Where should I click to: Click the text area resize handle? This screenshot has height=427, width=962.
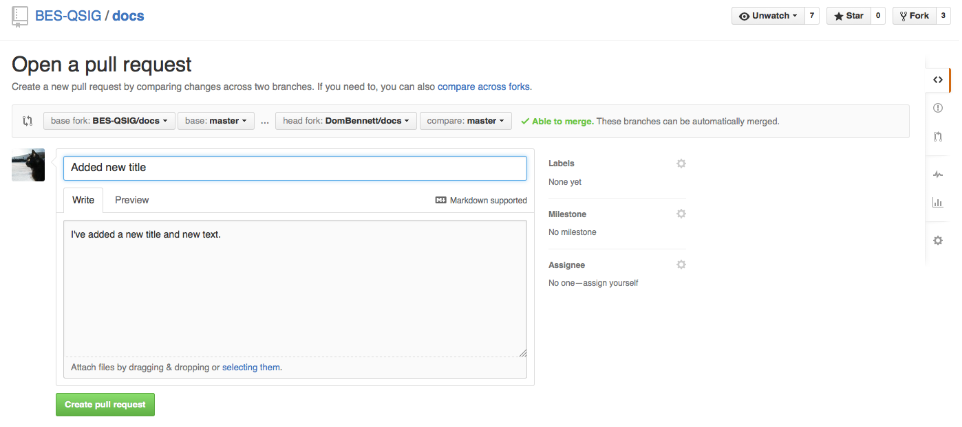(522, 352)
